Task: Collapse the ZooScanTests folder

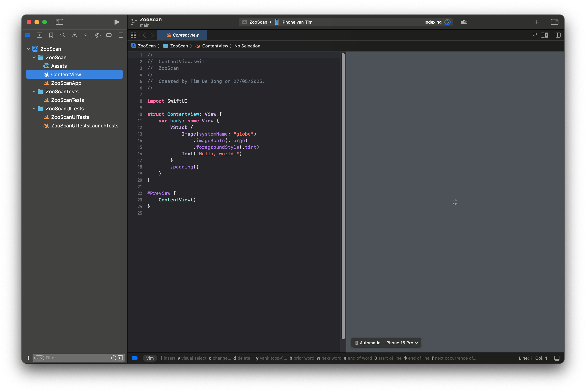Action: (x=34, y=91)
